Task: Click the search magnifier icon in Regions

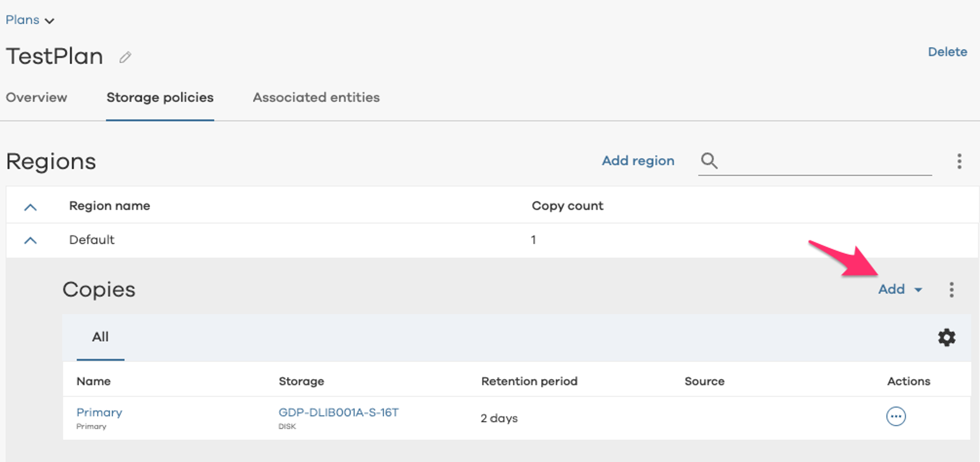Action: [709, 161]
